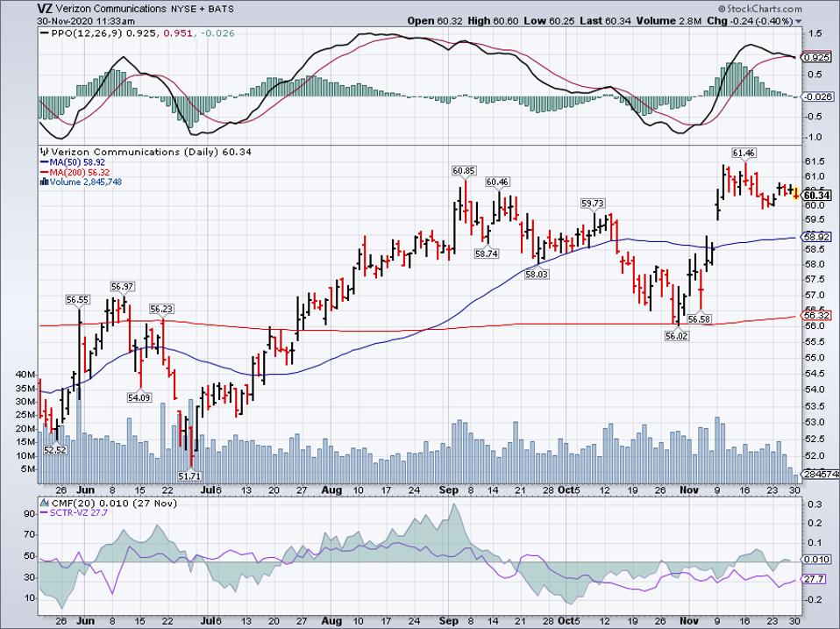The height and width of the screenshot is (629, 840).
Task: Click the Last 60.34 quote field
Action: 605,21
